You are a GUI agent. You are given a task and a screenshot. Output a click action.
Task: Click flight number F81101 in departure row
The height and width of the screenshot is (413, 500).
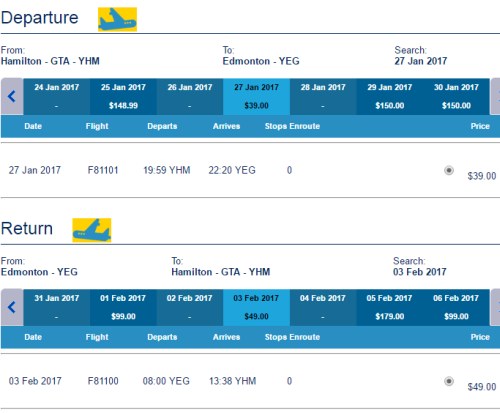click(103, 170)
